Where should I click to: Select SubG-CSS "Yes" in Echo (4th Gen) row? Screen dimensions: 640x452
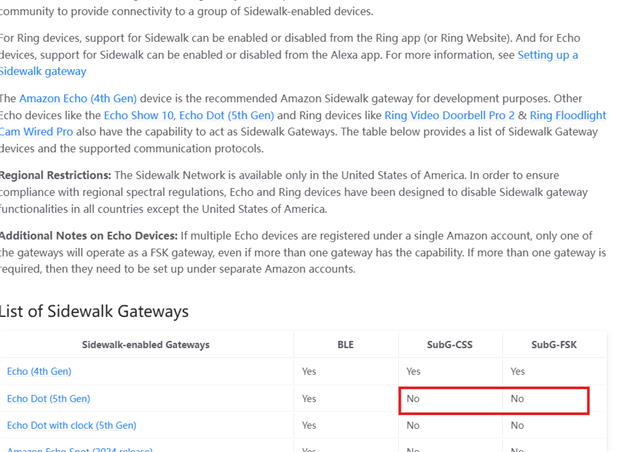point(413,371)
